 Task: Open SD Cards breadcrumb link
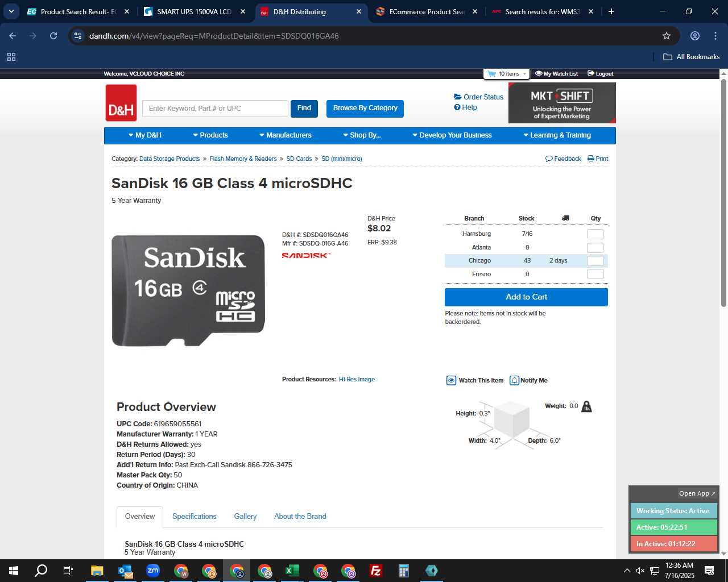(299, 159)
